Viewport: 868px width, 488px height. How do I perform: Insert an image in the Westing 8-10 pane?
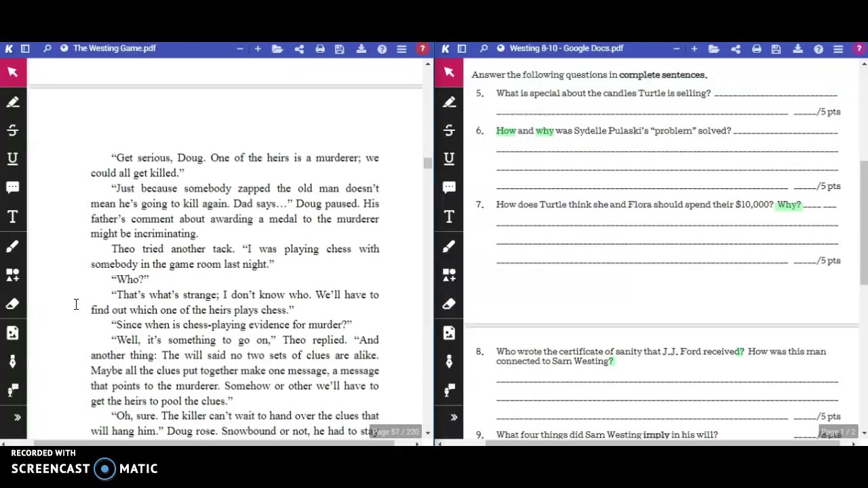450,333
